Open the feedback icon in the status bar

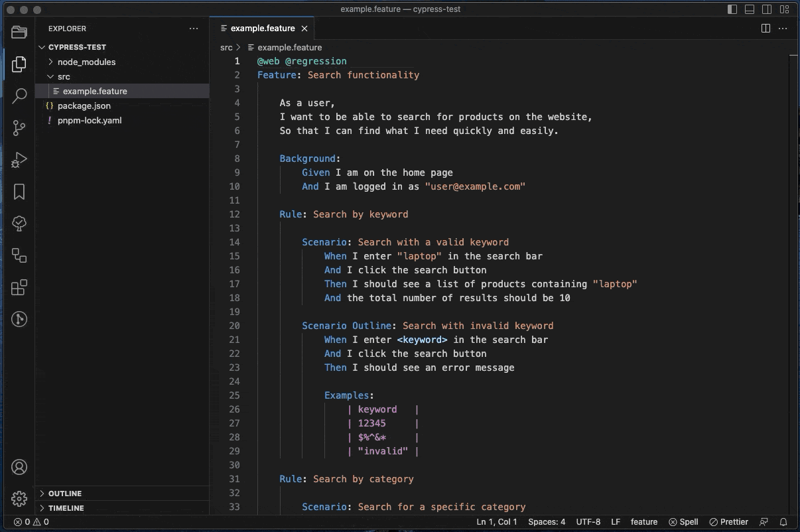coord(764,522)
